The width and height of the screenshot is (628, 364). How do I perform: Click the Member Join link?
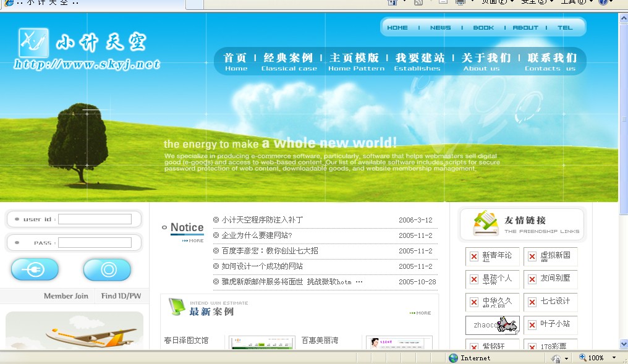pos(66,296)
